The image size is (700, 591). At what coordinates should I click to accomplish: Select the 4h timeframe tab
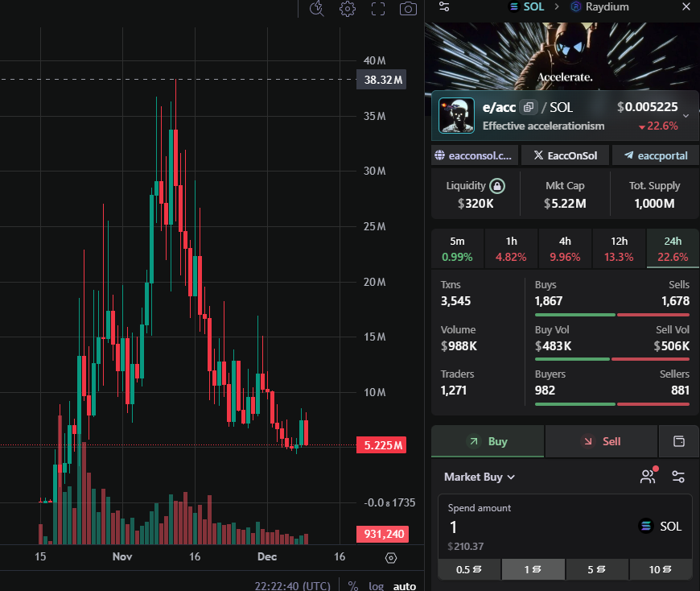click(x=565, y=249)
